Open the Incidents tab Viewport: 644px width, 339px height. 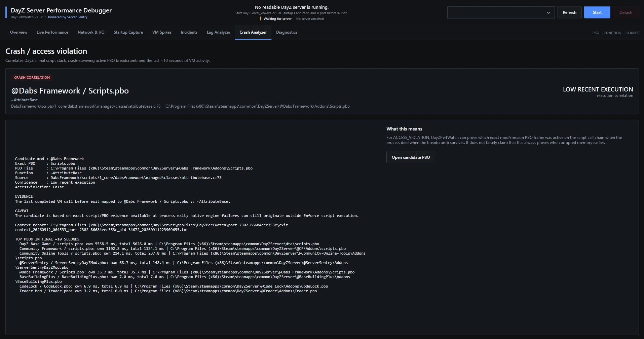point(189,32)
